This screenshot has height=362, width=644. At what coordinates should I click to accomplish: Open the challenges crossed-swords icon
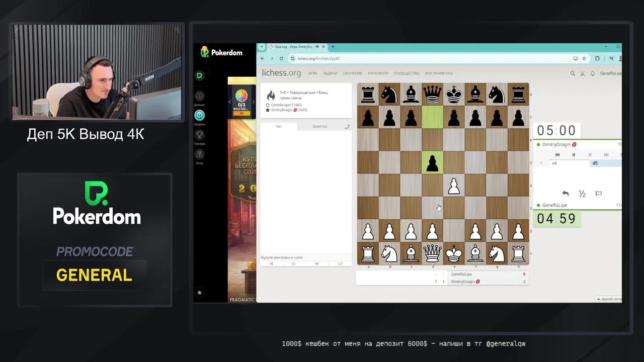pyautogui.click(x=583, y=73)
